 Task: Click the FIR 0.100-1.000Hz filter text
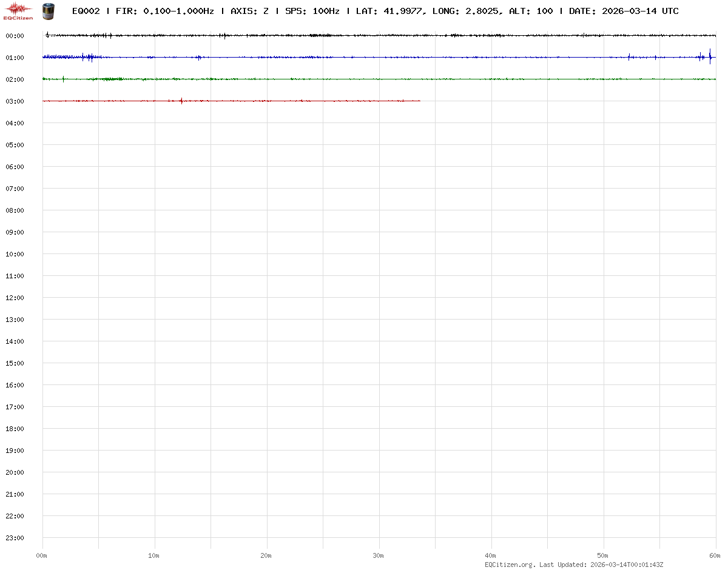point(164,11)
